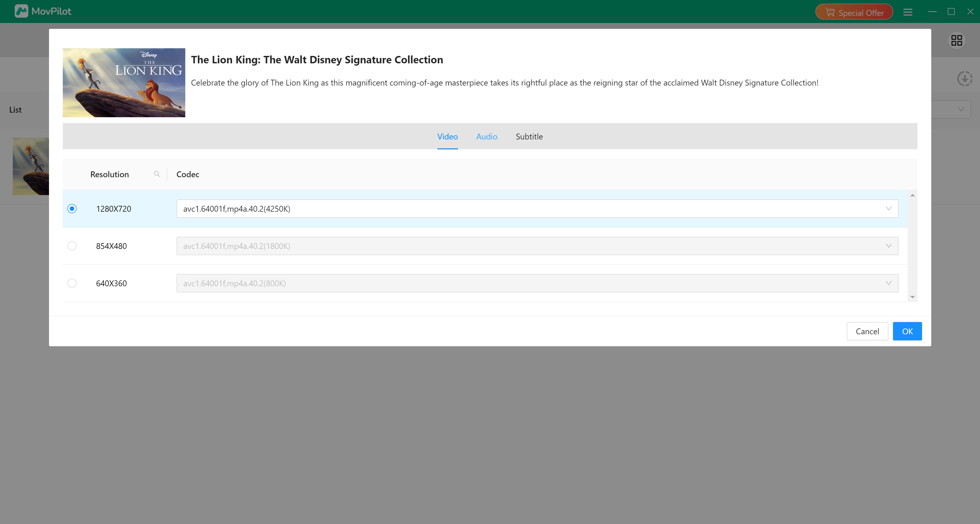Switch to the Video tab
This screenshot has width=980, height=524.
click(447, 137)
